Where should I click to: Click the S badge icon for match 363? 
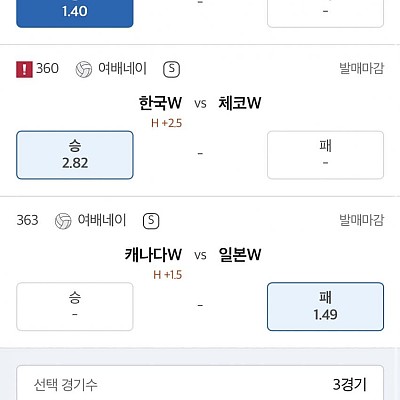tap(151, 221)
